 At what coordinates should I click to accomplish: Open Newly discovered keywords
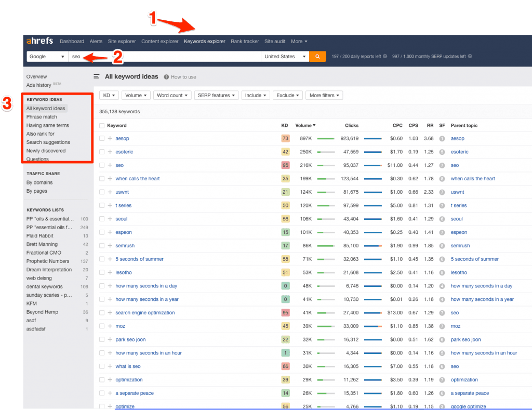pos(46,151)
